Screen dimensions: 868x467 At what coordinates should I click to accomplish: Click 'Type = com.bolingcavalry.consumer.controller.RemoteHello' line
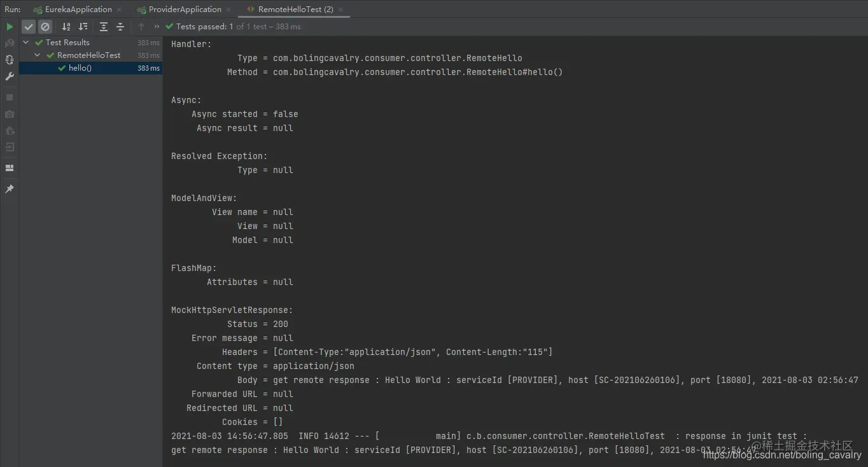tap(380, 58)
